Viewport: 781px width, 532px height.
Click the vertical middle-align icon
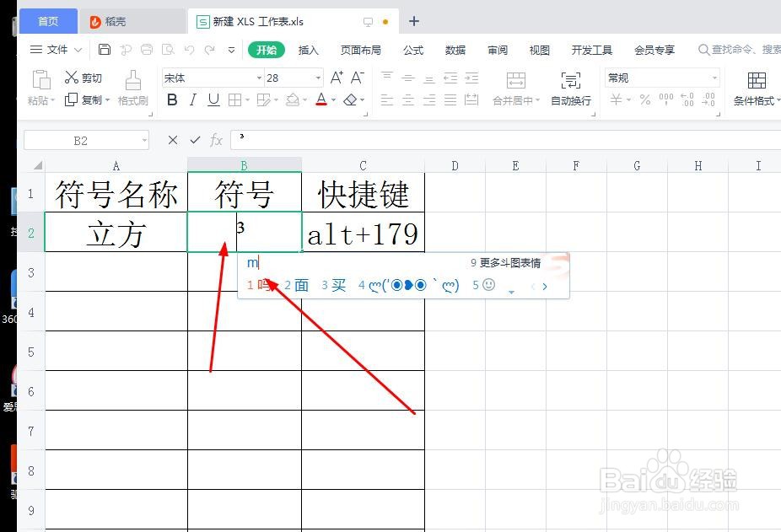408,78
